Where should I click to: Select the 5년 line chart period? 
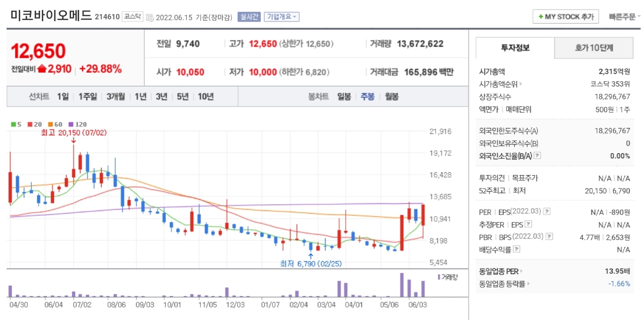tap(183, 96)
